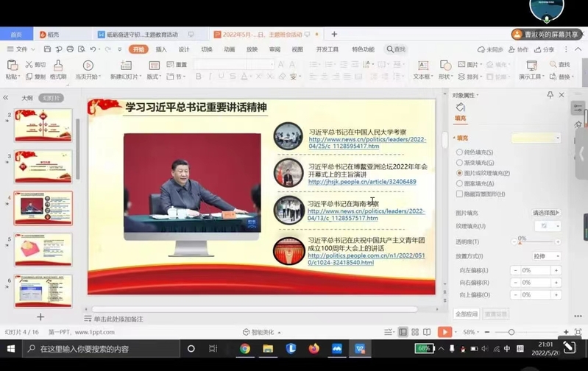The height and width of the screenshot is (371, 588).
Task: Select the 纯色填充 radio option
Action: click(460, 152)
